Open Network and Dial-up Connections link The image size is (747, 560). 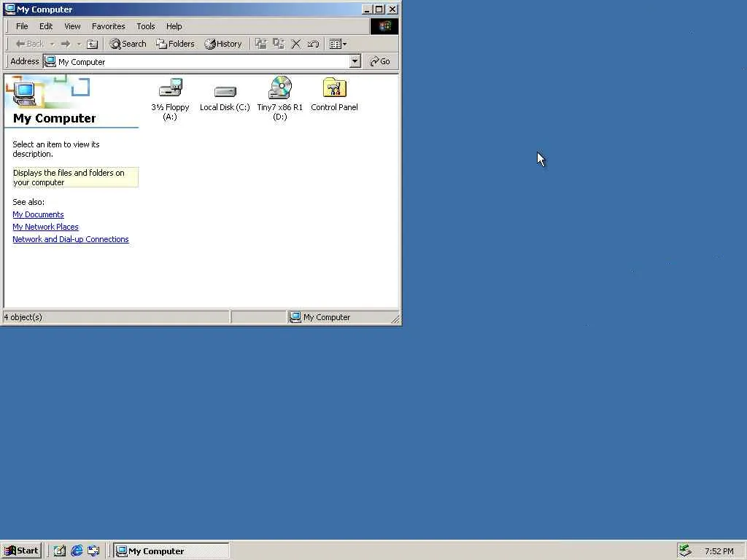[71, 239]
